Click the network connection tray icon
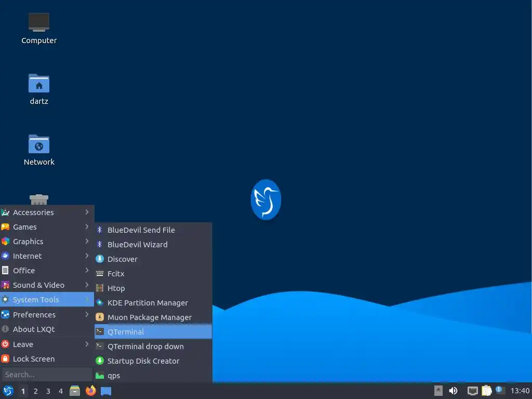The height and width of the screenshot is (399, 532). [x=473, y=391]
